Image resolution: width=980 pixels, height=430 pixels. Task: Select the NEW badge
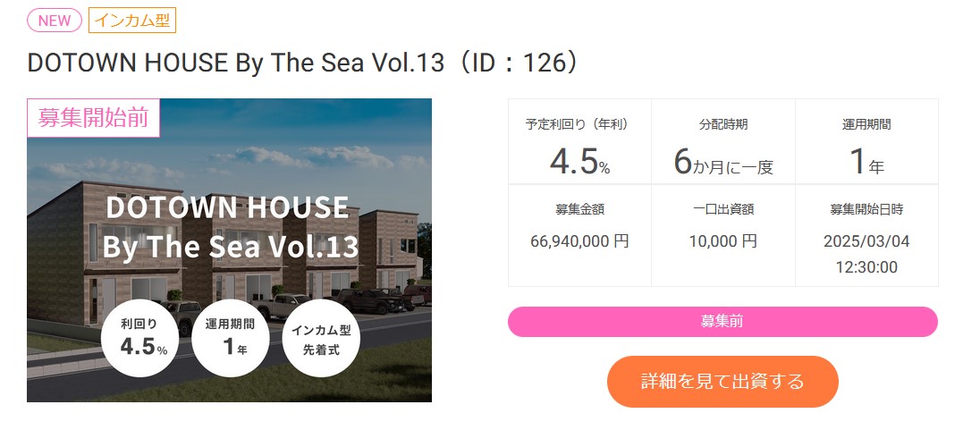click(x=55, y=20)
